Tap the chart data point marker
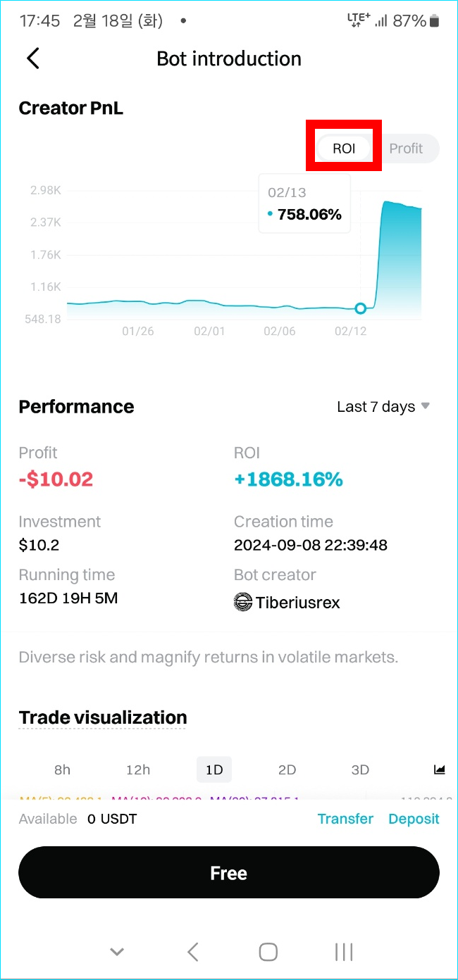458x980 pixels. click(x=361, y=308)
